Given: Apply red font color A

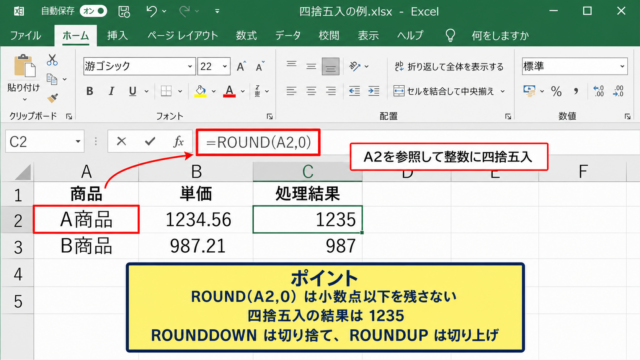Looking at the screenshot, I should pos(229,91).
